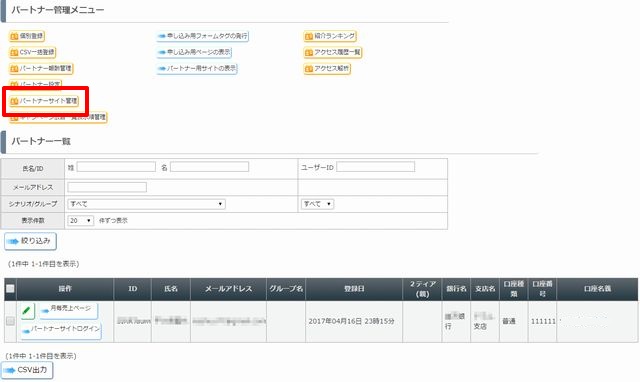This screenshot has height=382, width=640.
Task: Open アクセス解析 menu button
Action: tap(327, 68)
